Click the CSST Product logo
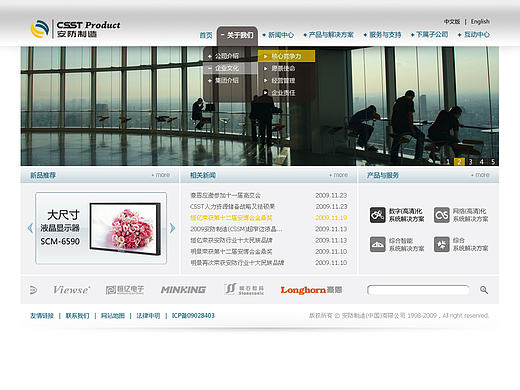This screenshot has width=520, height=390. [75, 29]
